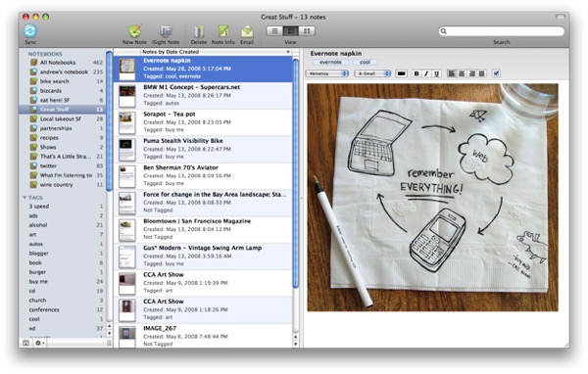Switch to list view mode
Image resolution: width=588 pixels, height=374 pixels.
pyautogui.click(x=274, y=31)
